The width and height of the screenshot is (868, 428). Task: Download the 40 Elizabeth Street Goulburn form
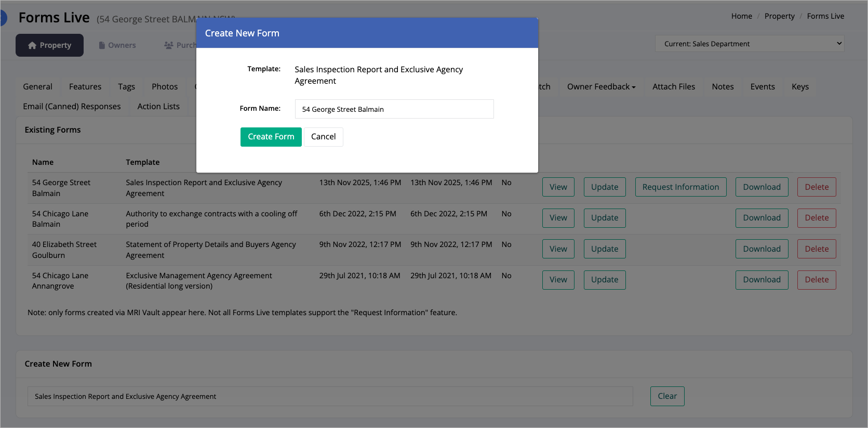coord(762,249)
